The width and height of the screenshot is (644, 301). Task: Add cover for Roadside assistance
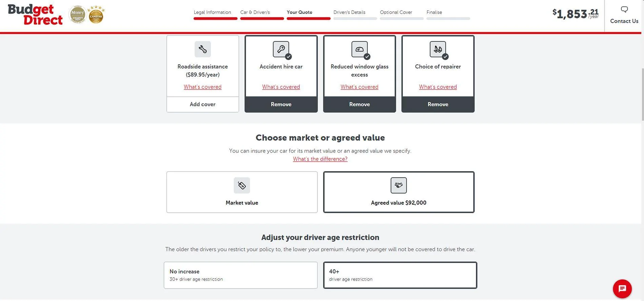[x=203, y=104]
